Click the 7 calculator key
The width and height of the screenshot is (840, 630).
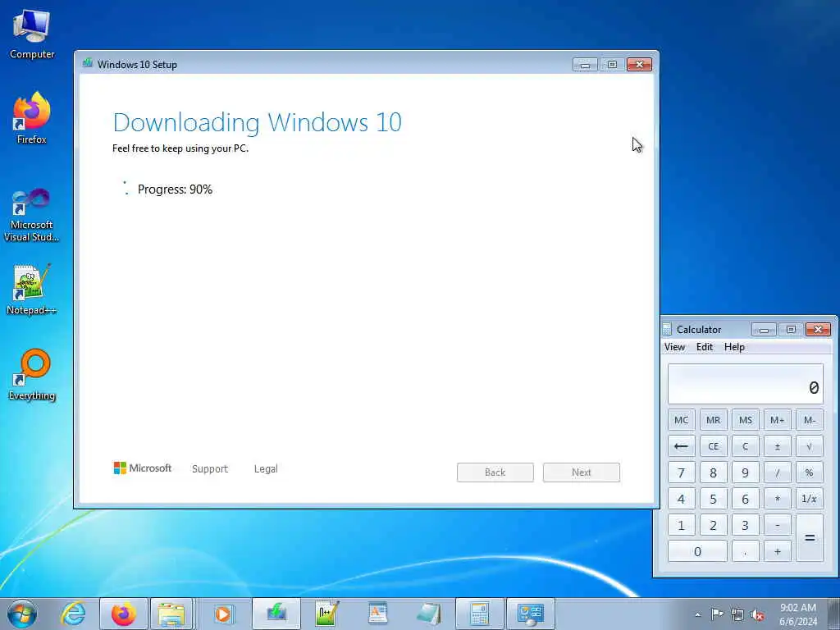point(681,472)
